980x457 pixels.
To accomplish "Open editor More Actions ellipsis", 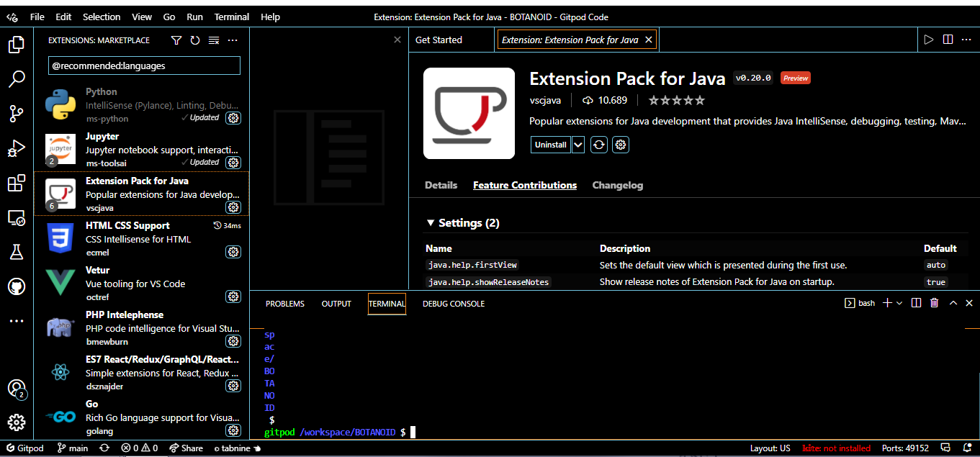I will tap(967, 40).
